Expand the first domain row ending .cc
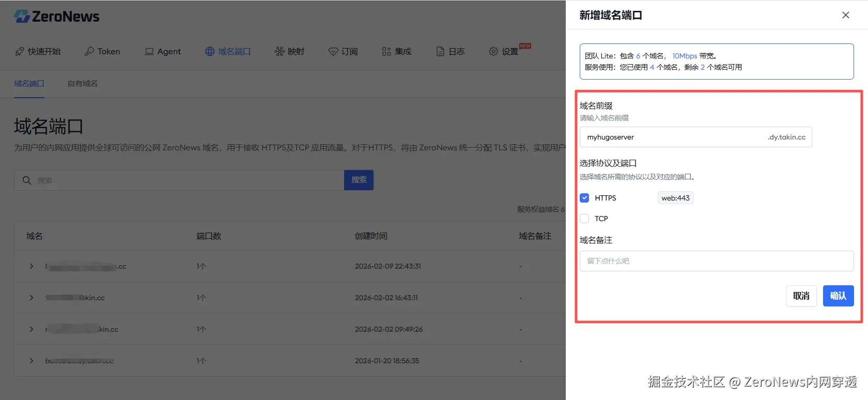This screenshot has height=400, width=868. click(31, 266)
